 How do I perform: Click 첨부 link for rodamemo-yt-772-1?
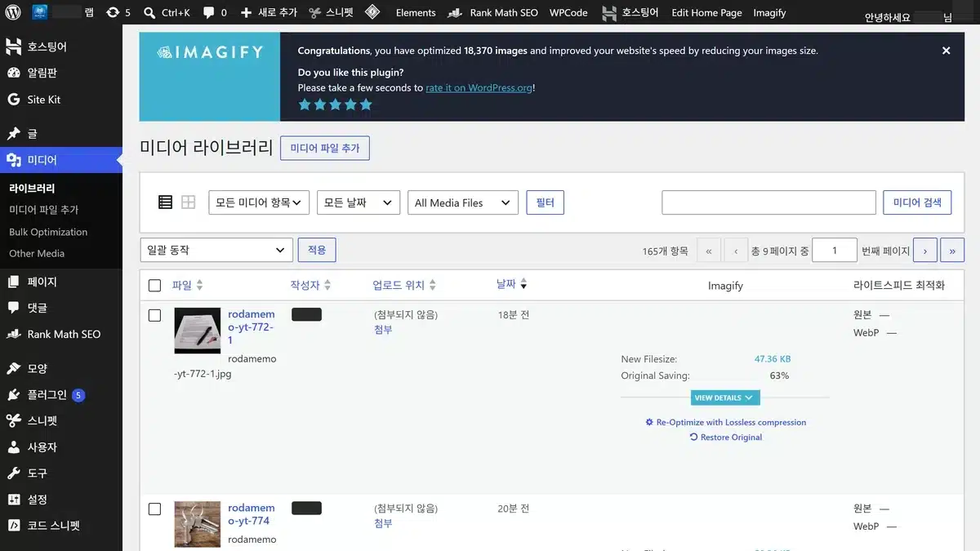point(383,330)
